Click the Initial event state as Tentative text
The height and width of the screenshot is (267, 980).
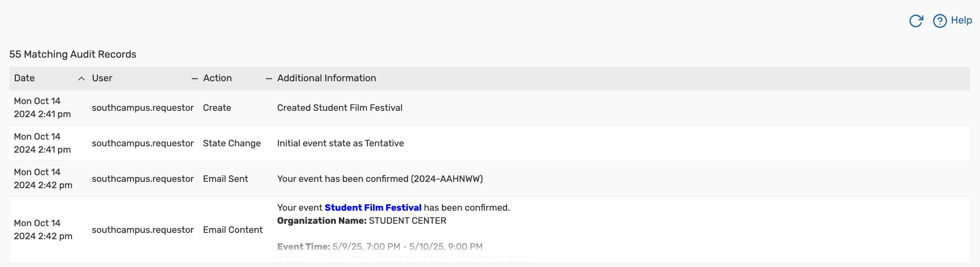(x=340, y=144)
